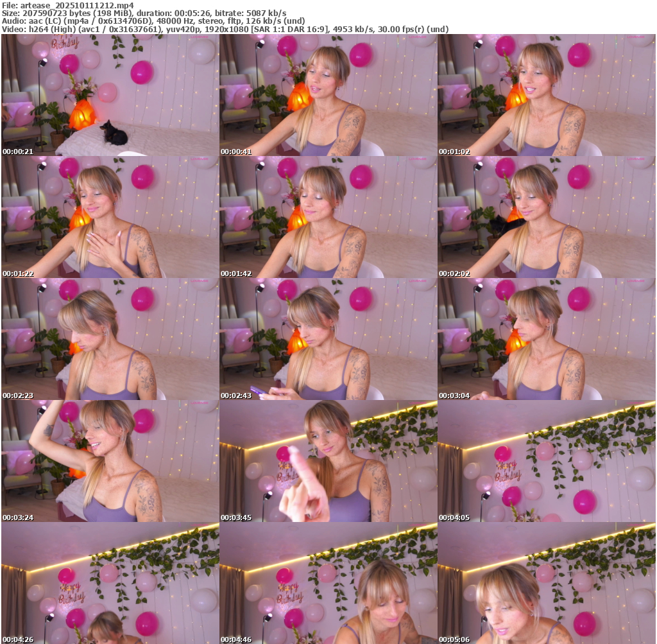The image size is (657, 644).
Task: Select the thumbnail frame at 00:04:46
Action: point(328,583)
